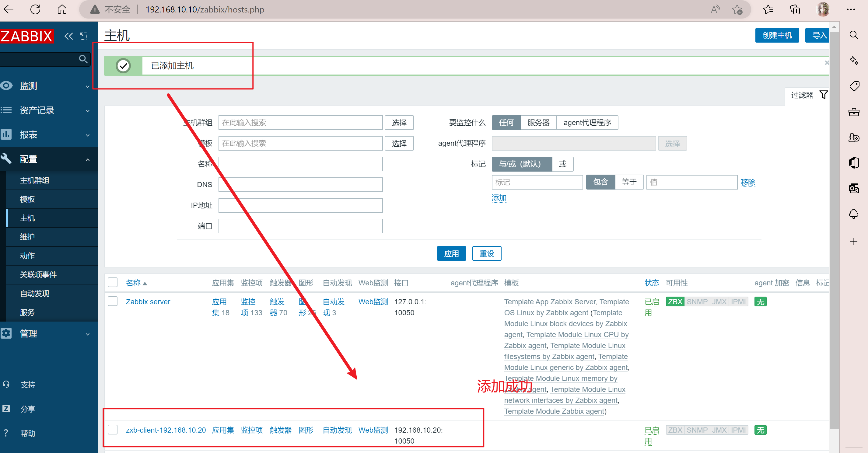Choose the 包含 tag operator
The height and width of the screenshot is (453, 868).
point(600,182)
